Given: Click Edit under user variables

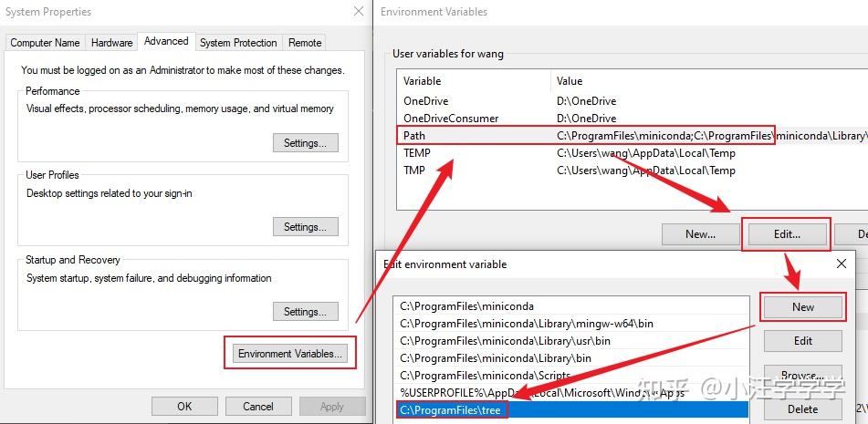Looking at the screenshot, I should point(786,234).
